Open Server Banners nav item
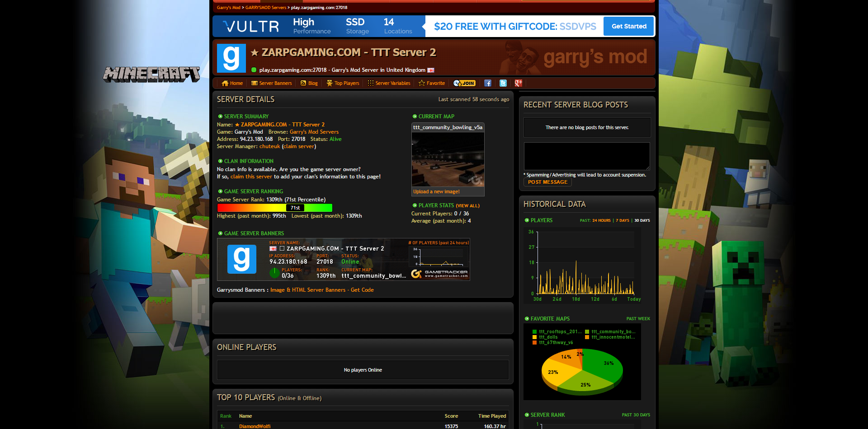The height and width of the screenshot is (429, 868). click(271, 83)
